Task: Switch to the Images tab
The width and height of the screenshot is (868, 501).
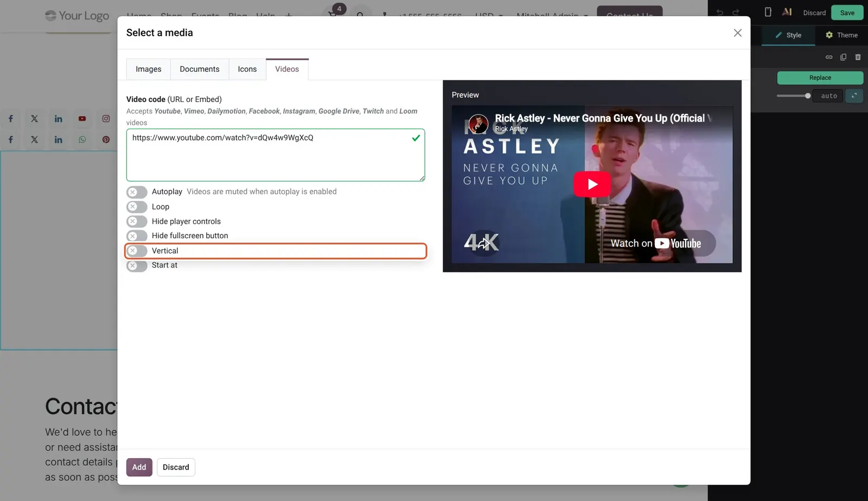Action: point(149,69)
